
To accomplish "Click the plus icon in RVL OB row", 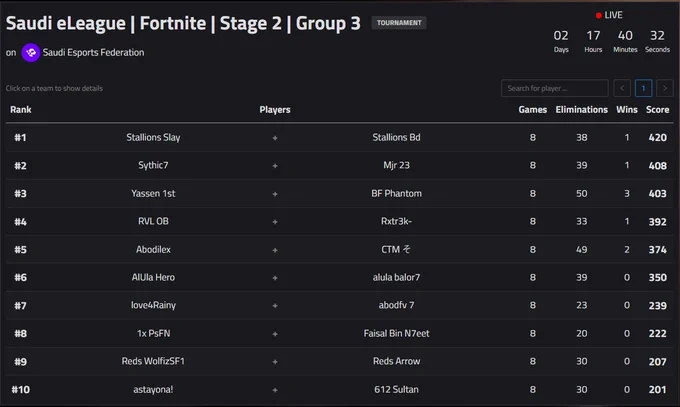I will (x=275, y=222).
